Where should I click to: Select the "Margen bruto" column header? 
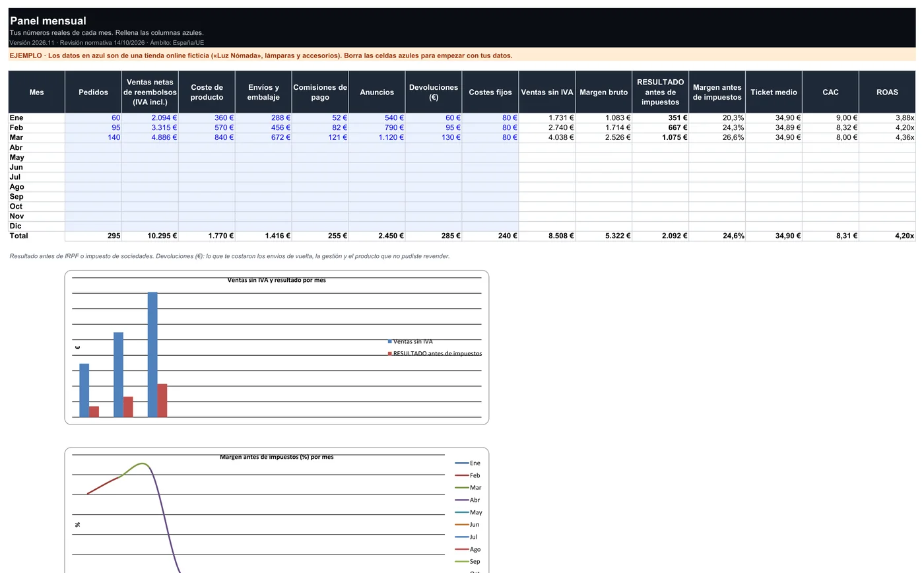coord(603,92)
